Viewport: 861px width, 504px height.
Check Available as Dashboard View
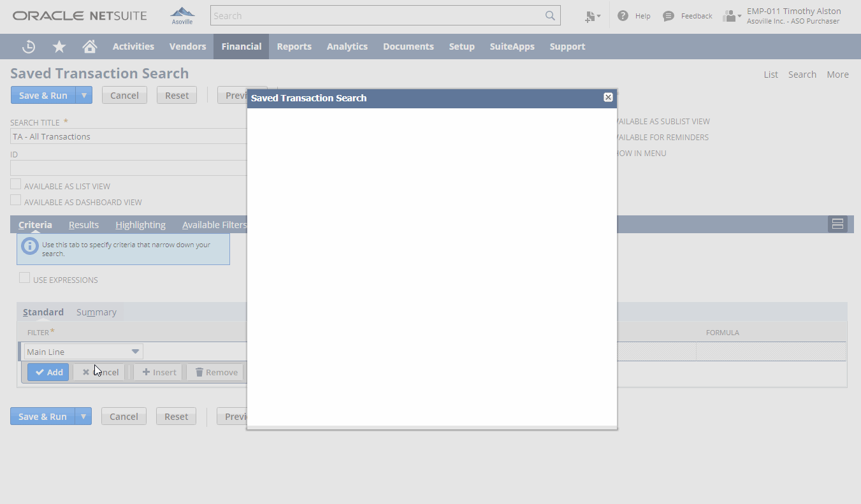[16, 201]
